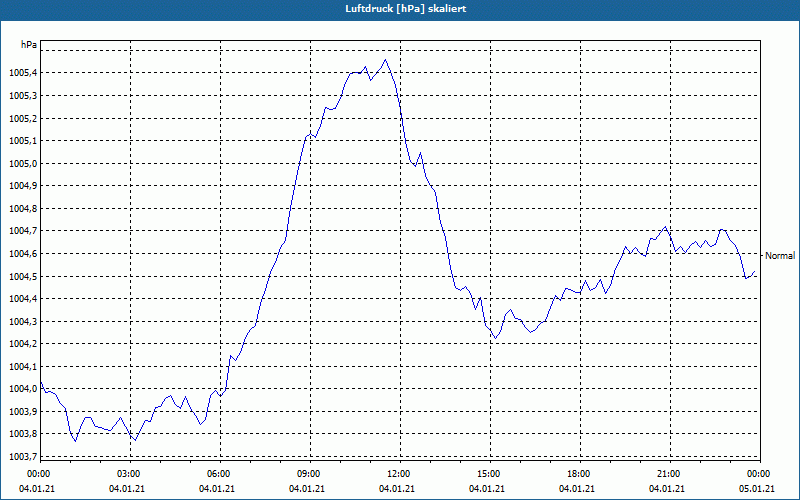Screen dimensions: 800x500
Task: Select the "1004,2" pressure axis label
Action: click(23, 344)
